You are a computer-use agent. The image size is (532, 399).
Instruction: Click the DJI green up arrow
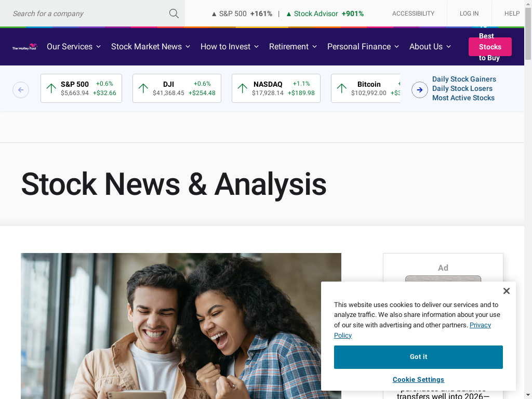point(143,88)
